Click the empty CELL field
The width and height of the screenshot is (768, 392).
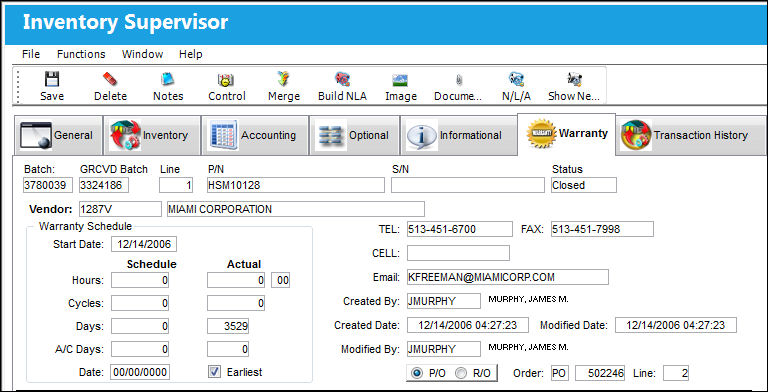tap(458, 253)
